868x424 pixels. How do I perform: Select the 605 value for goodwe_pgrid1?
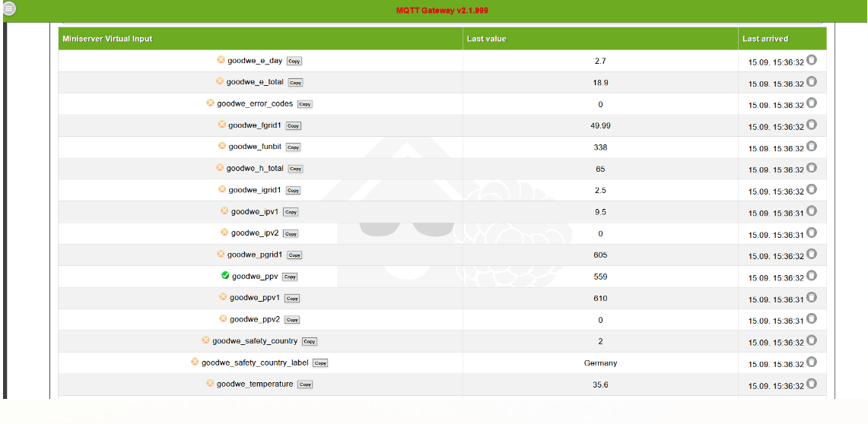tap(601, 255)
